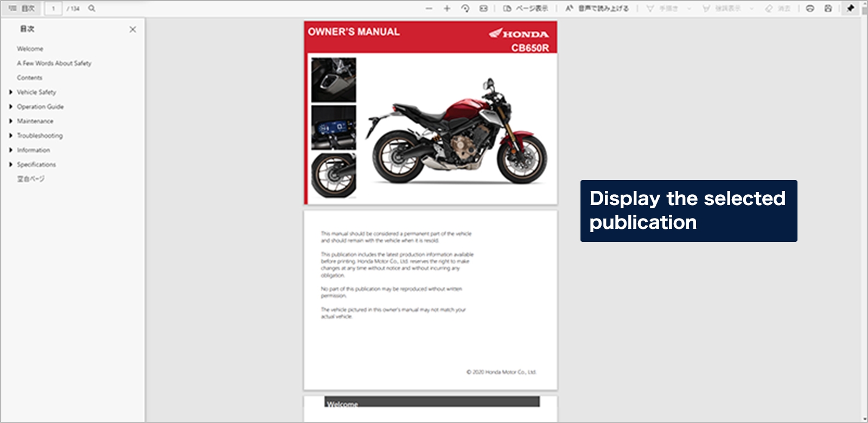Zoom in with the plus icon

tap(447, 9)
